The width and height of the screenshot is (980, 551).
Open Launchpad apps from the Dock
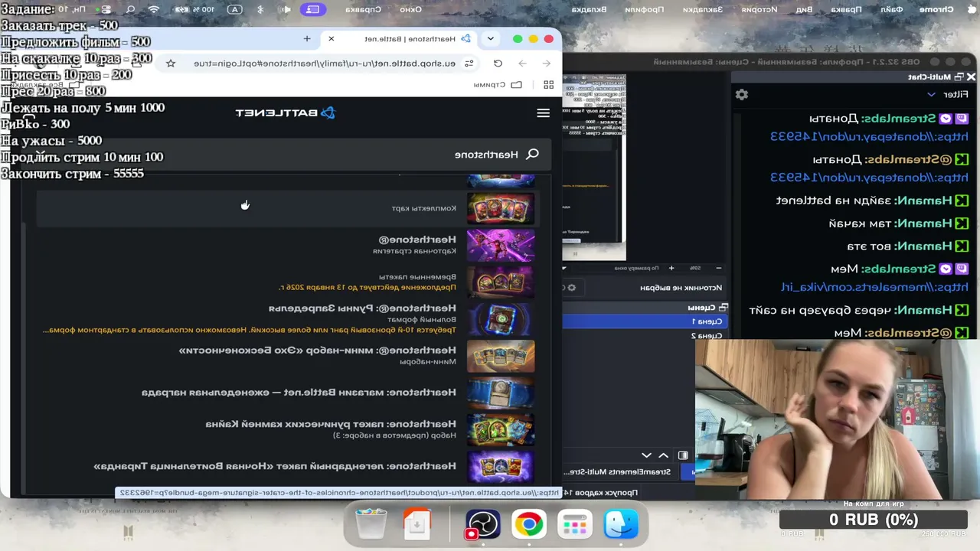tap(575, 524)
